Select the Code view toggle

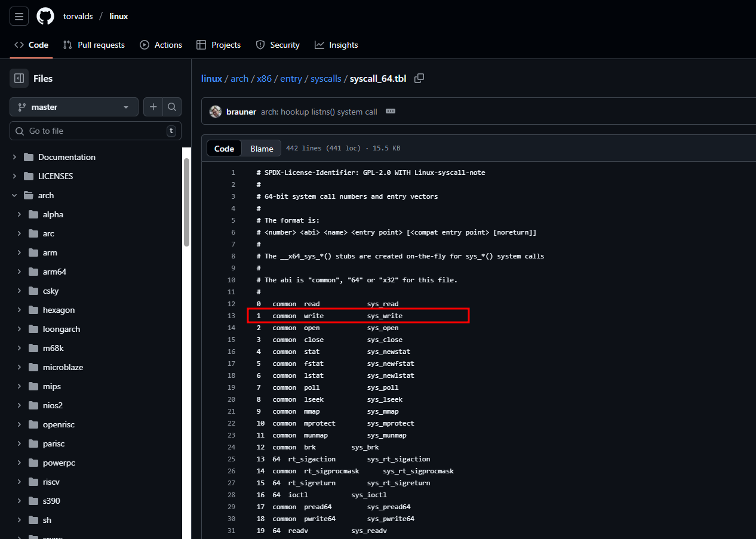point(224,149)
